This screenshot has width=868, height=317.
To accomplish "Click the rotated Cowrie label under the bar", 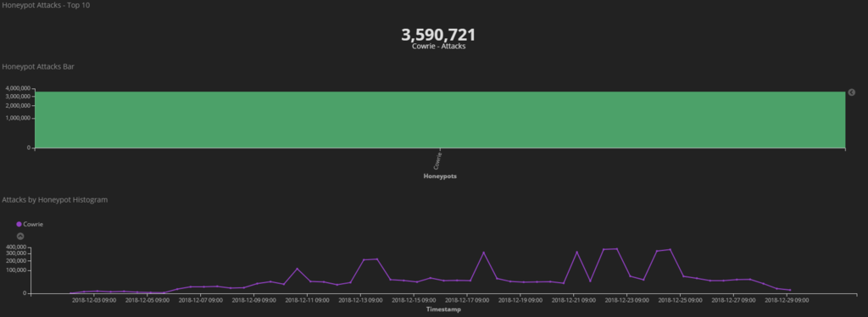I will pyautogui.click(x=437, y=160).
